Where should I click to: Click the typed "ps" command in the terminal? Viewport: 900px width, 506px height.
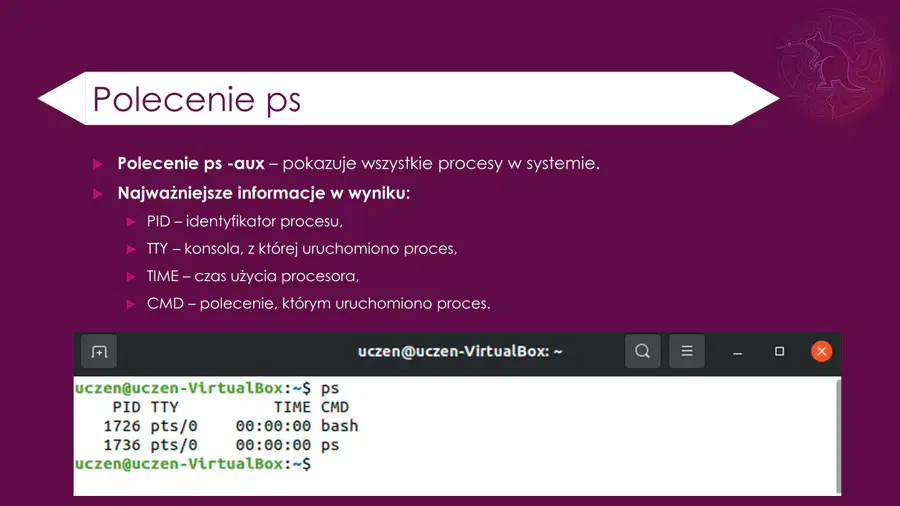click(330, 389)
